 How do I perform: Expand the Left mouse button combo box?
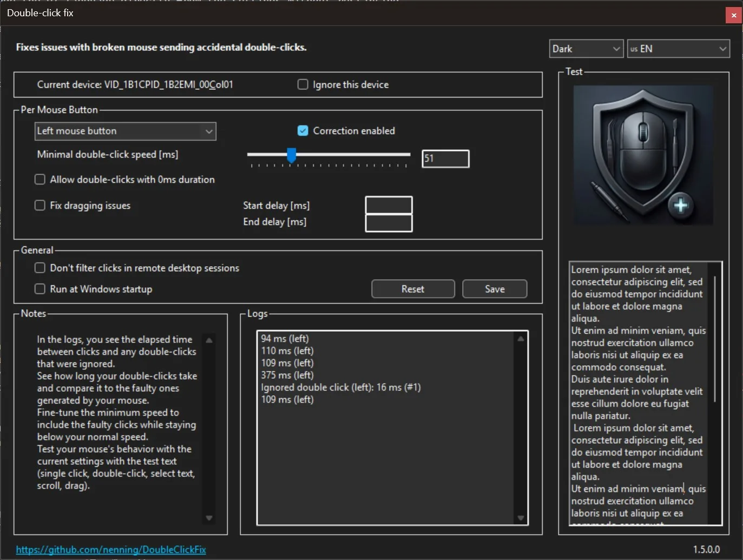point(126,131)
